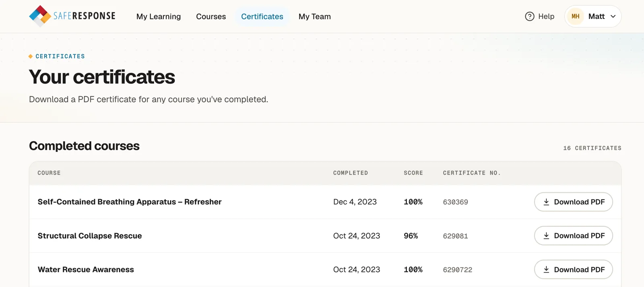Select Self-Contained Breathing Apparatus – Refresher title
This screenshot has height=287, width=644.
coord(130,202)
